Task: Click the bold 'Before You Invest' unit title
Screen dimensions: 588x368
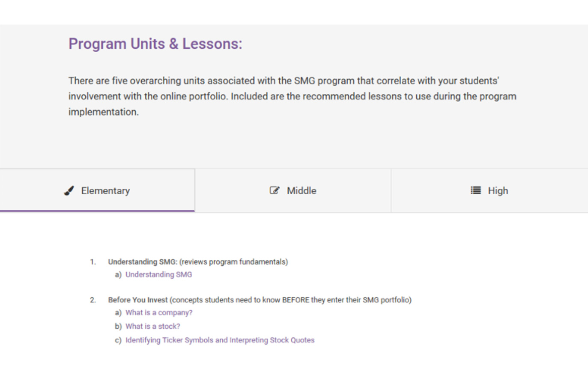Action: (138, 300)
